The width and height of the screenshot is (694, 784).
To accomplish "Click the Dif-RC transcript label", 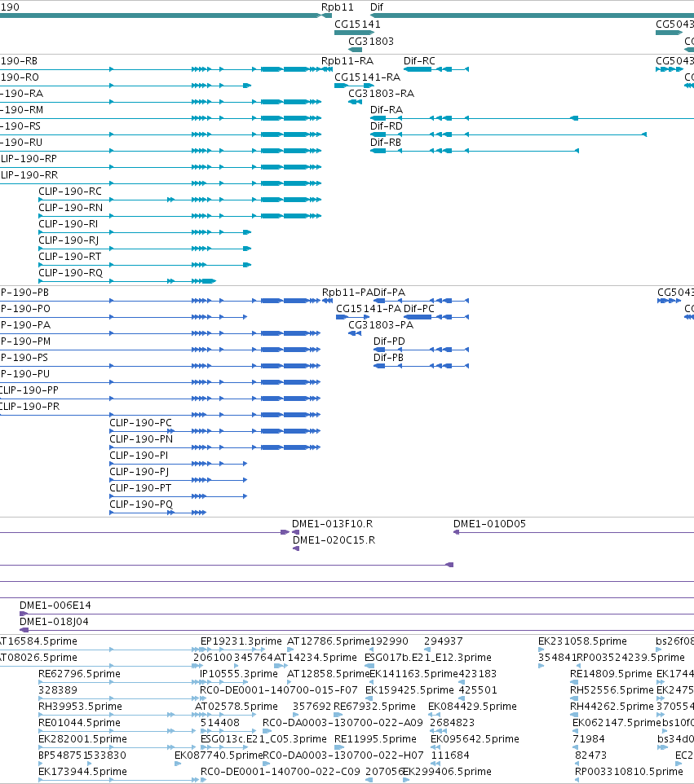I will tap(419, 60).
